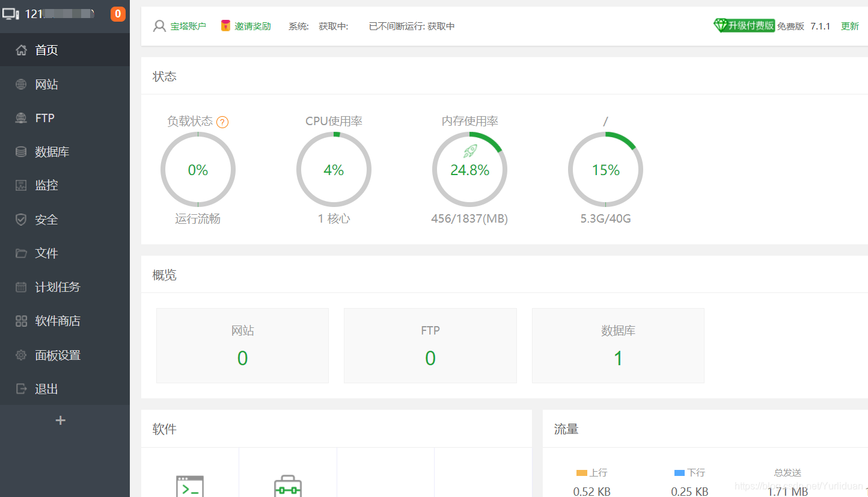
Task: Open the FTP overview card showing 0
Action: pos(430,345)
